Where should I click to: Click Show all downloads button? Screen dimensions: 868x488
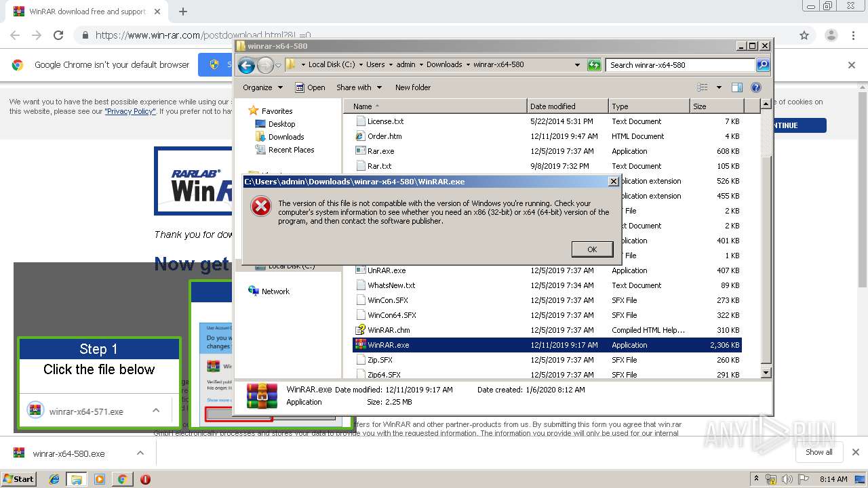pos(818,452)
